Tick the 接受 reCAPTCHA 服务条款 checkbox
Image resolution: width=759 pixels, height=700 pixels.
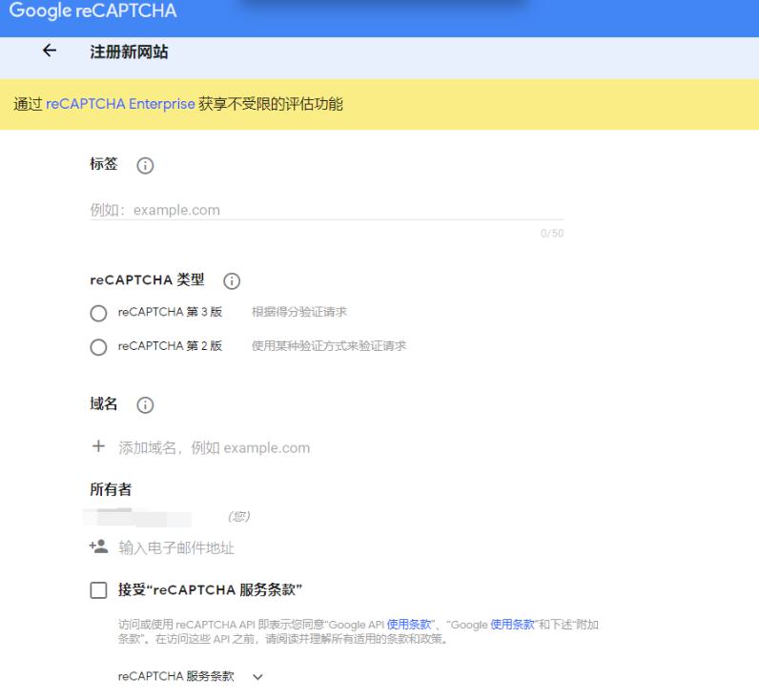click(x=98, y=590)
